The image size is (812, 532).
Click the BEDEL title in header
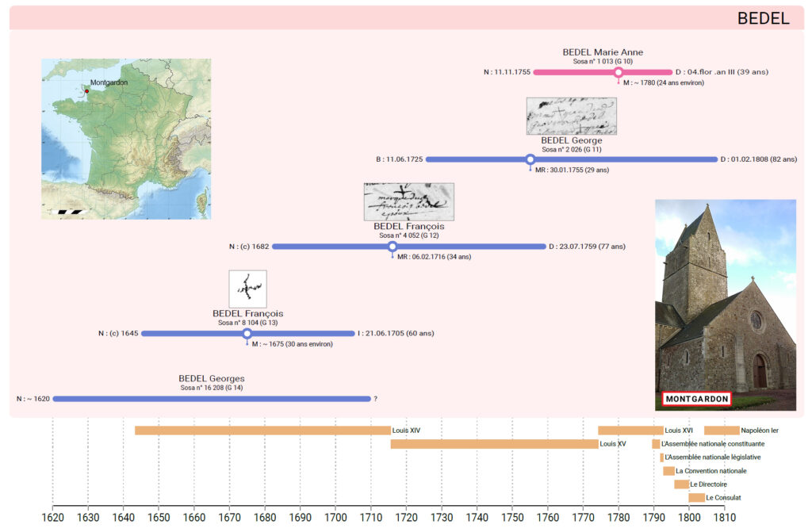(763, 18)
